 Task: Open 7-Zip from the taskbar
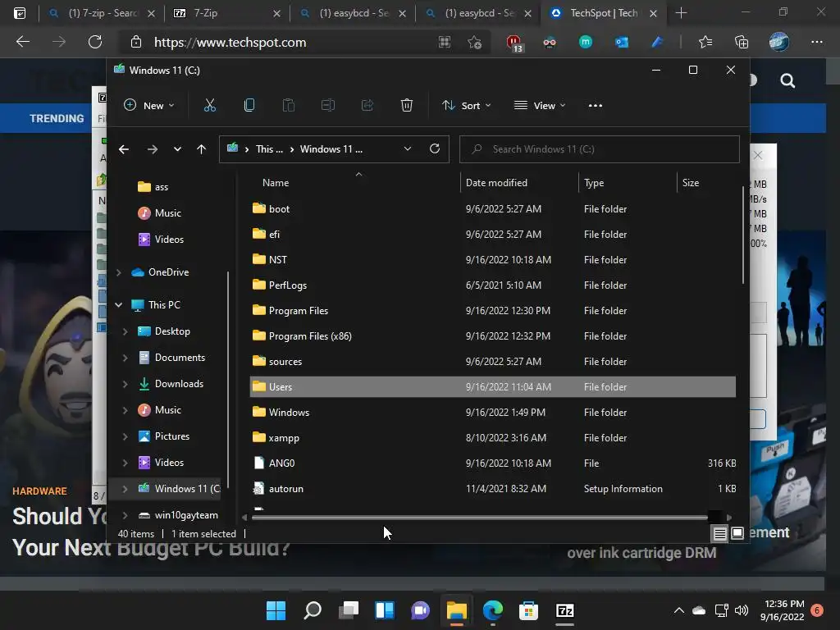click(564, 610)
